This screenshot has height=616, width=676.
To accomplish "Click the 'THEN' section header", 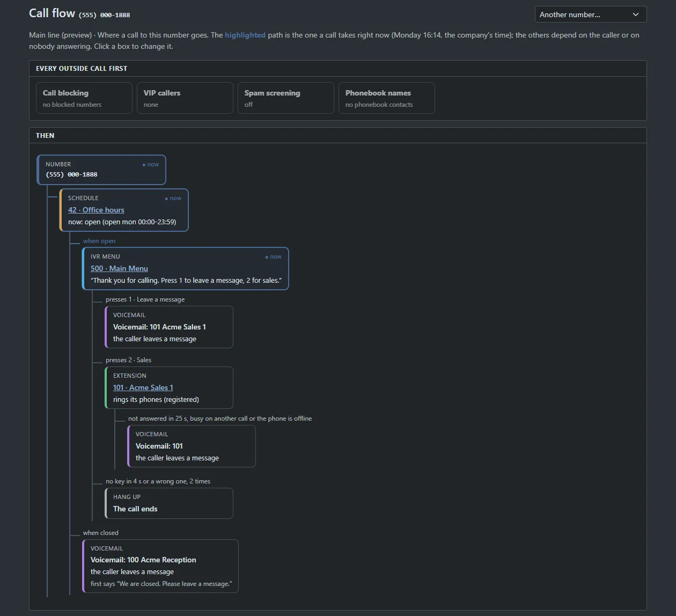I will [45, 135].
